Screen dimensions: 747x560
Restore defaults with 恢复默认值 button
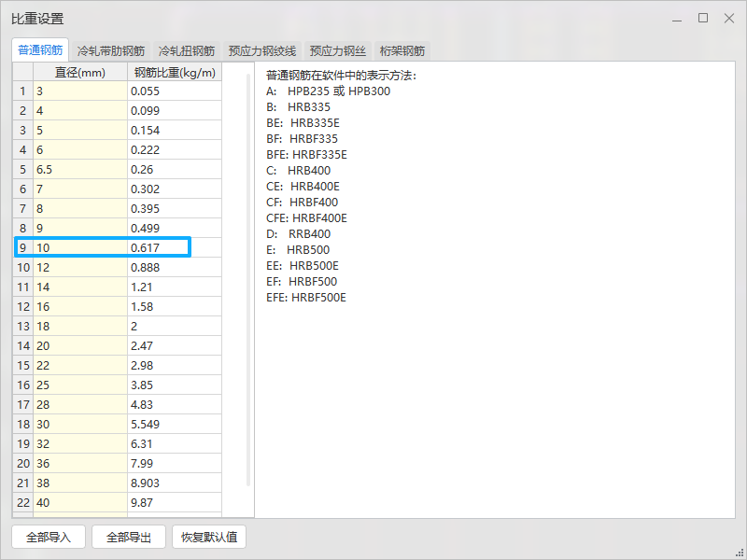pos(208,537)
